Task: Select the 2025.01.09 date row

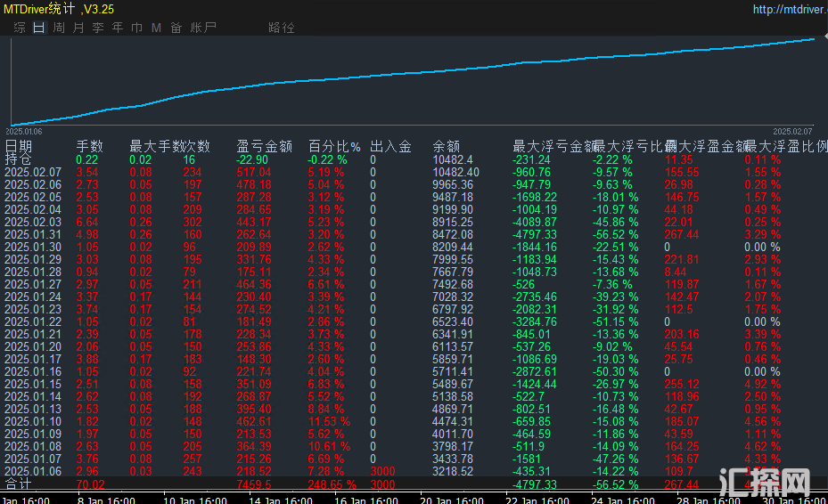Action: (x=414, y=435)
